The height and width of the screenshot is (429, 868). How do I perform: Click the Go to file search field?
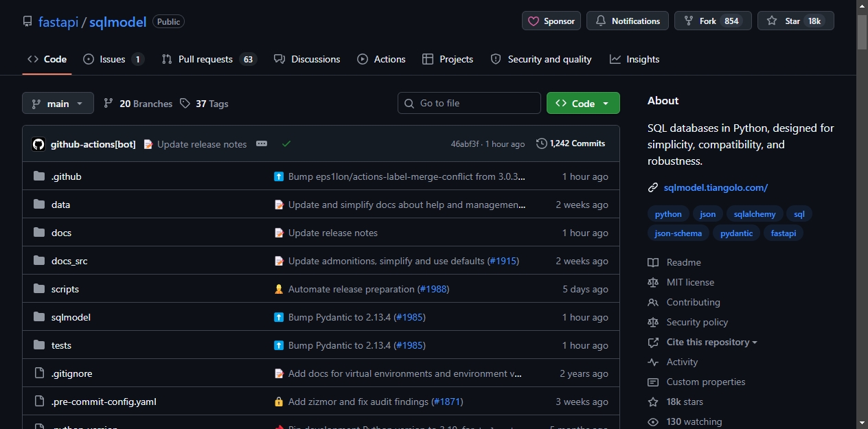pyautogui.click(x=469, y=103)
